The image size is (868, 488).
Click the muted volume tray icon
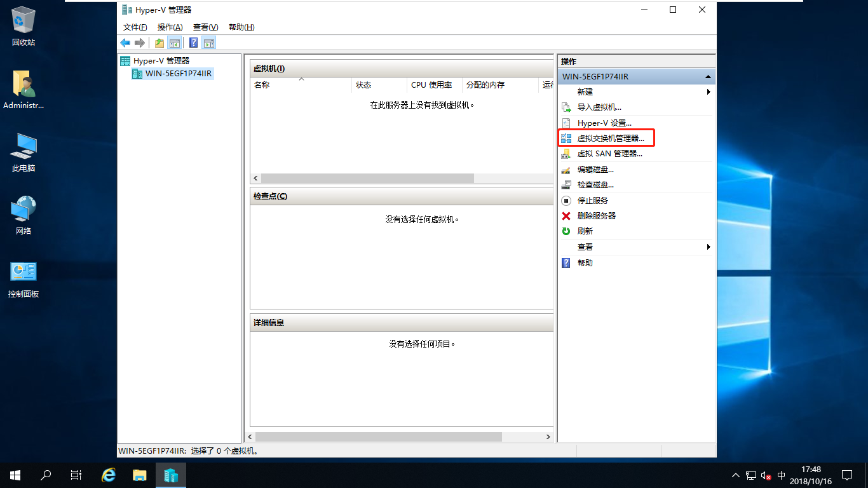tap(766, 475)
